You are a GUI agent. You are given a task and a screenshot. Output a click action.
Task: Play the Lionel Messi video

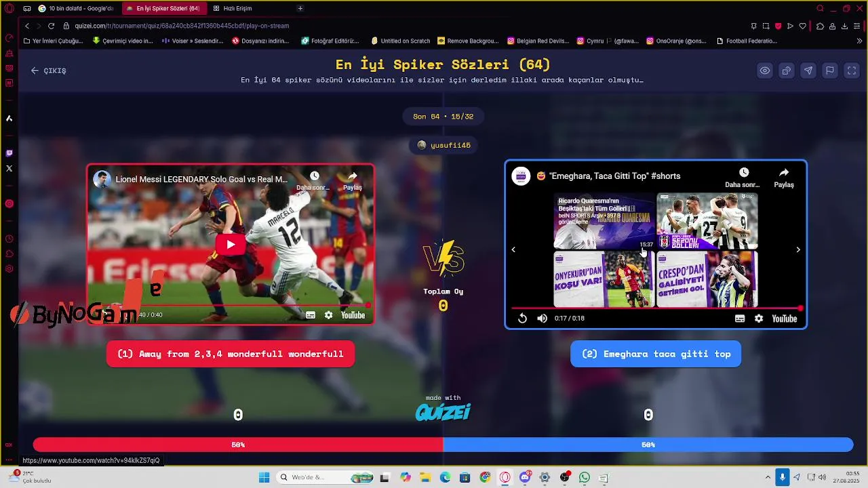[x=231, y=245]
